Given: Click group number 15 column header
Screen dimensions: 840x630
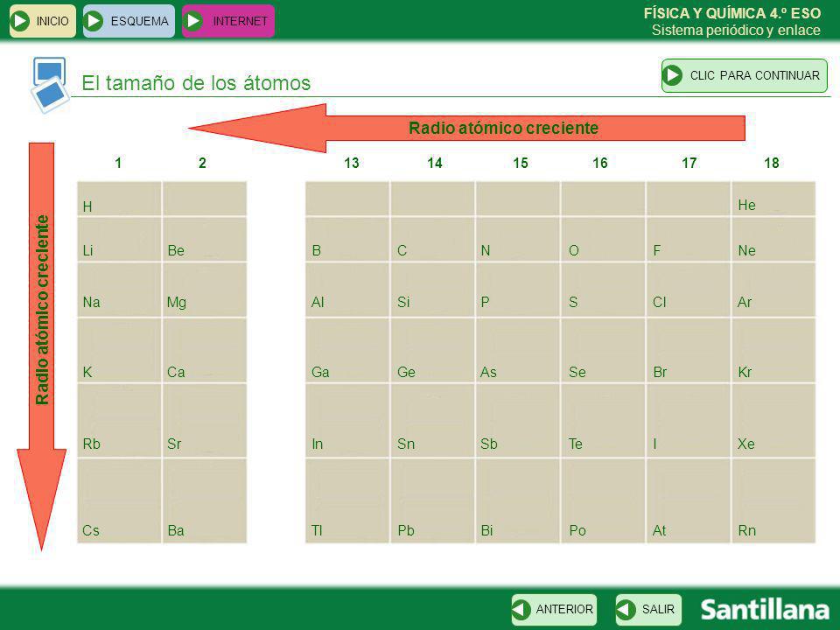Looking at the screenshot, I should coord(521,163).
